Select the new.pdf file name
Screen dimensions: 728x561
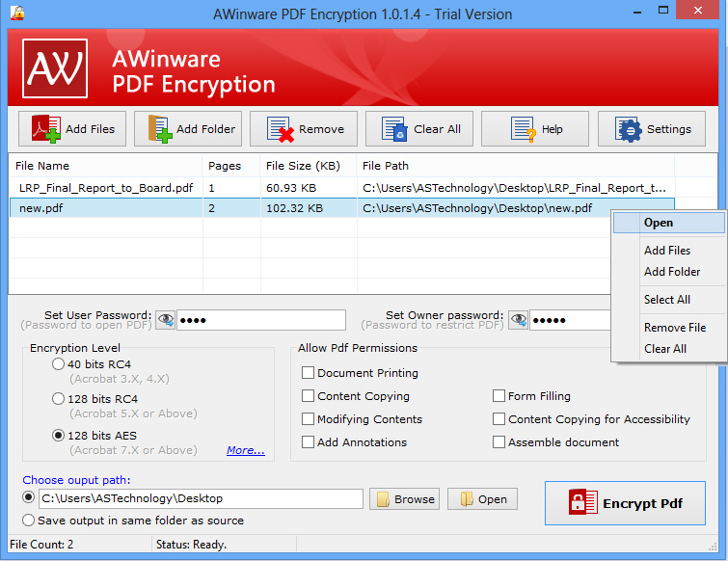(40, 208)
